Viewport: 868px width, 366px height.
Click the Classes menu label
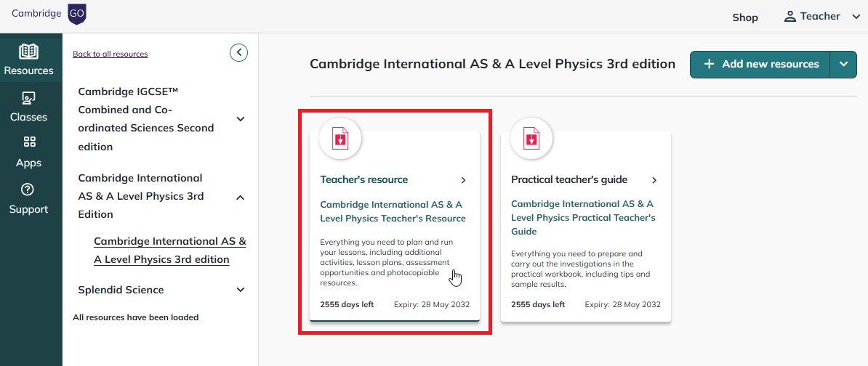point(28,117)
